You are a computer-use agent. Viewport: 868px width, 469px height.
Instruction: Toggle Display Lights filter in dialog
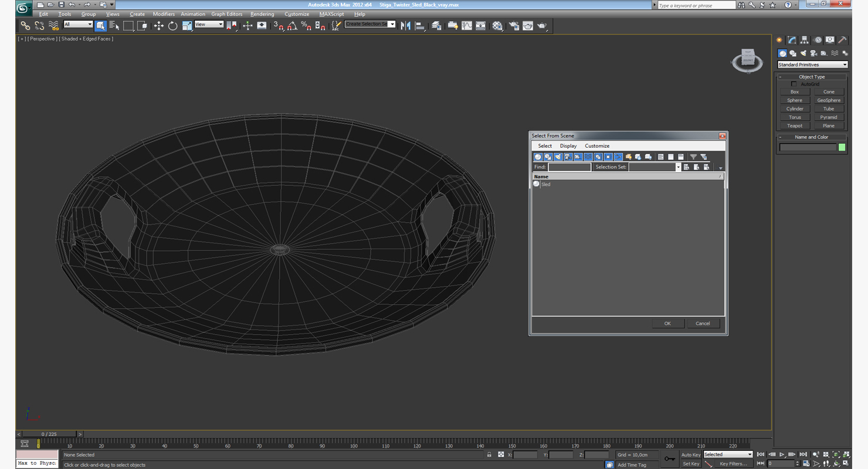click(x=558, y=157)
